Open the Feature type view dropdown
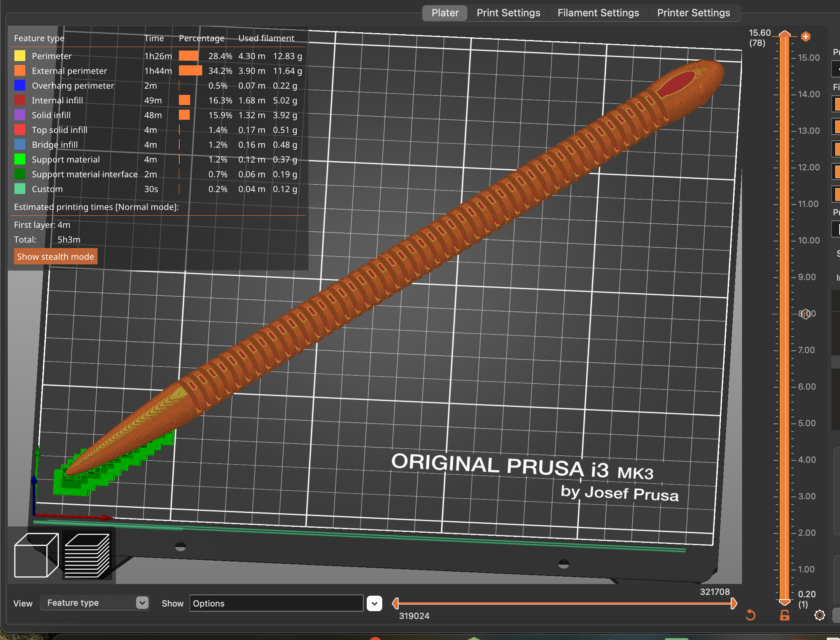Image resolution: width=840 pixels, height=640 pixels. [94, 603]
